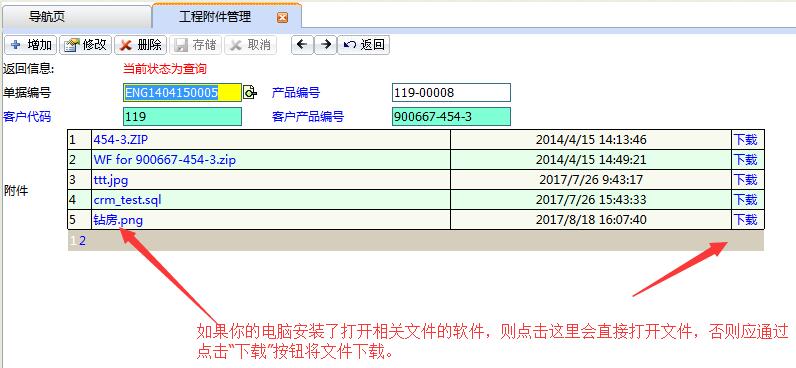Open the ttt.jpg attachment
The height and width of the screenshot is (368, 796).
tap(111, 180)
